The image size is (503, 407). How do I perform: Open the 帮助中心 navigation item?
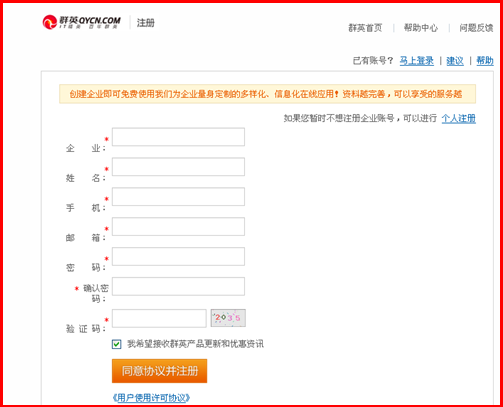421,28
